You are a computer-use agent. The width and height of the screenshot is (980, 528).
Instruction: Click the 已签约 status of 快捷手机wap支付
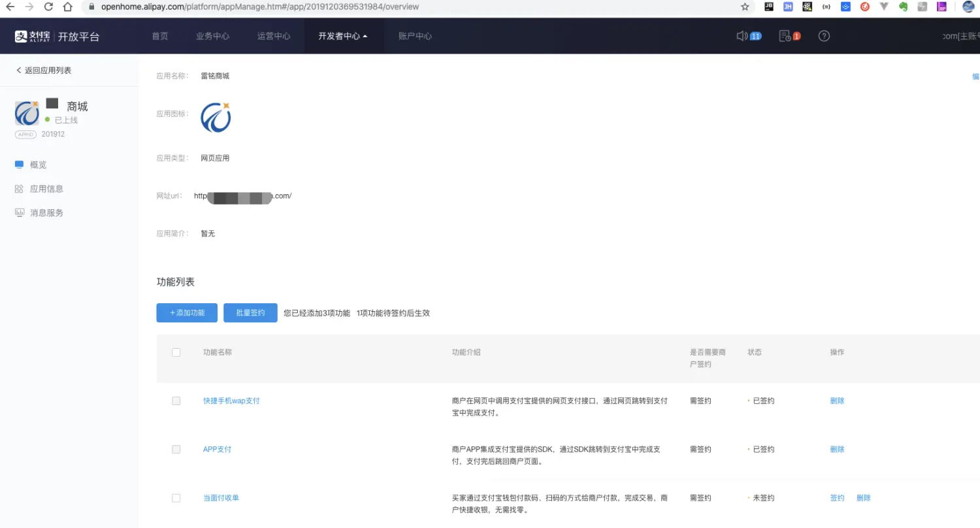click(763, 401)
